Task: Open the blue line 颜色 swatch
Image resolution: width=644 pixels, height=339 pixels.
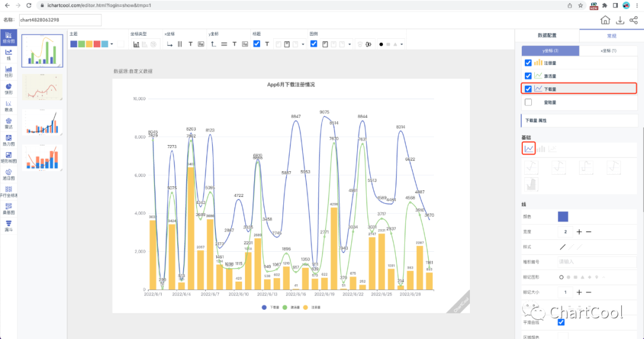Action: (563, 217)
